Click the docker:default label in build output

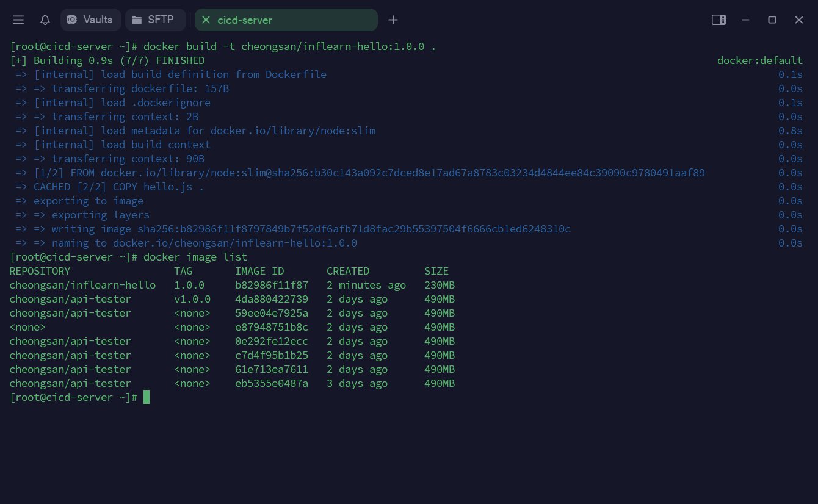(x=759, y=60)
